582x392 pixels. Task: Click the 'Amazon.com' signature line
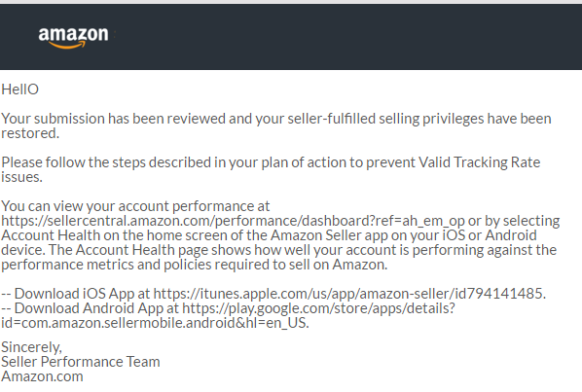pos(42,376)
